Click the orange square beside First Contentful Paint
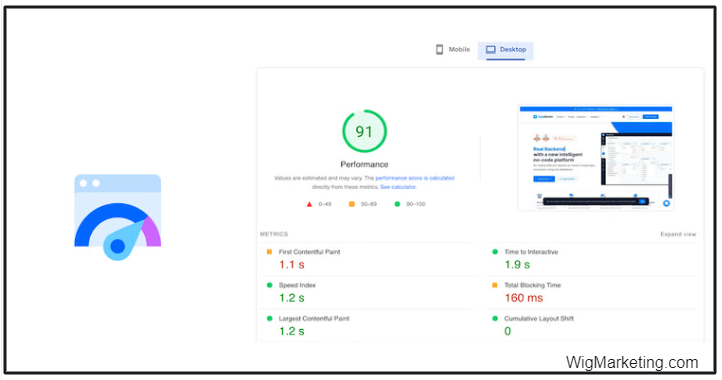This screenshot has width=722, height=380. click(269, 252)
